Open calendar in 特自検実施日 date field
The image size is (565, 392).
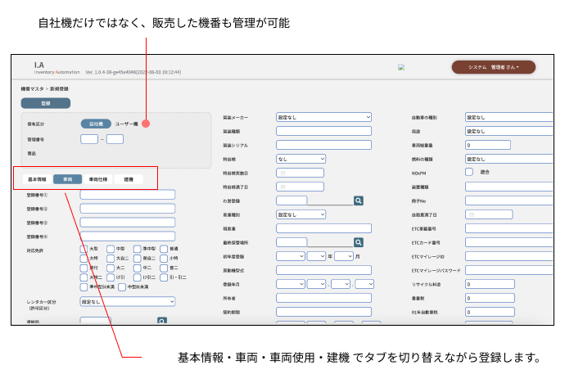pos(282,173)
